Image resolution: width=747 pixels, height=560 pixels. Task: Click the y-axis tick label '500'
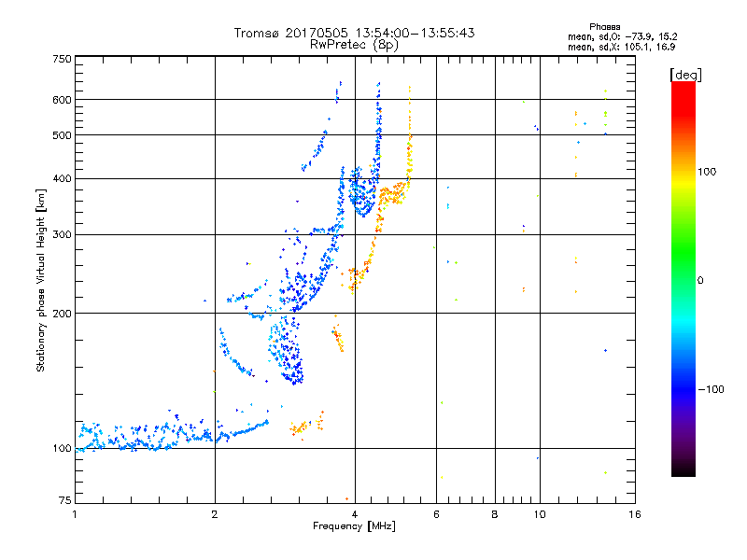pos(62,135)
